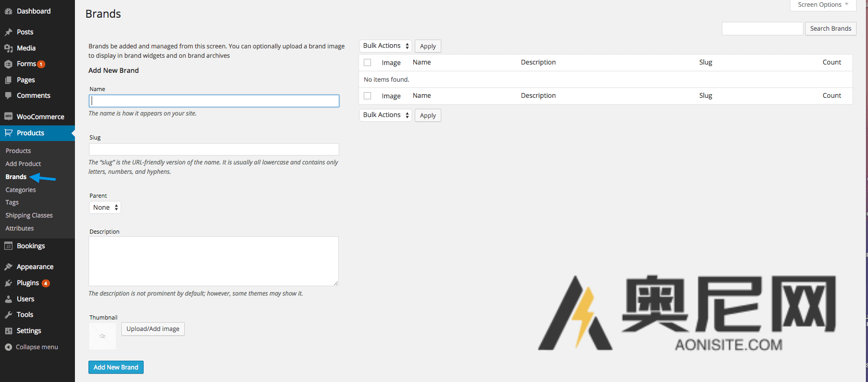Click the Forms notification badge

[x=41, y=64]
